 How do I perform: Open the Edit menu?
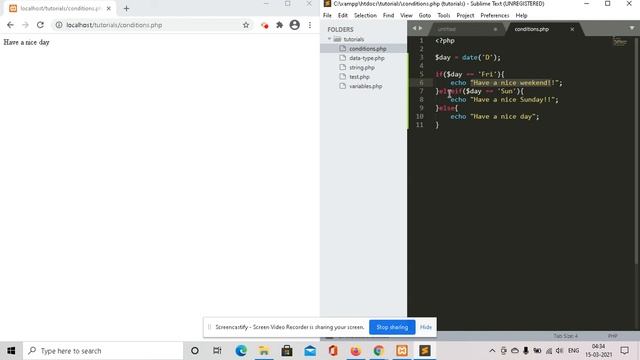coord(343,16)
